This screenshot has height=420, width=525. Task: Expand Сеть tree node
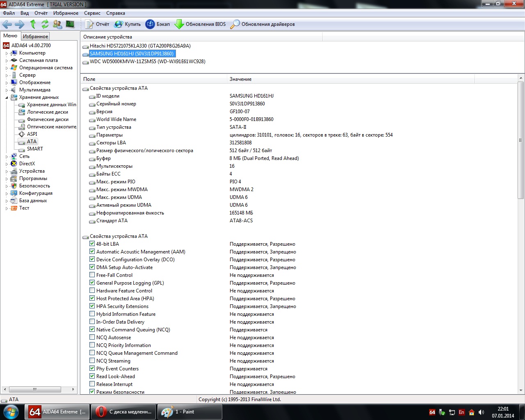click(x=7, y=157)
